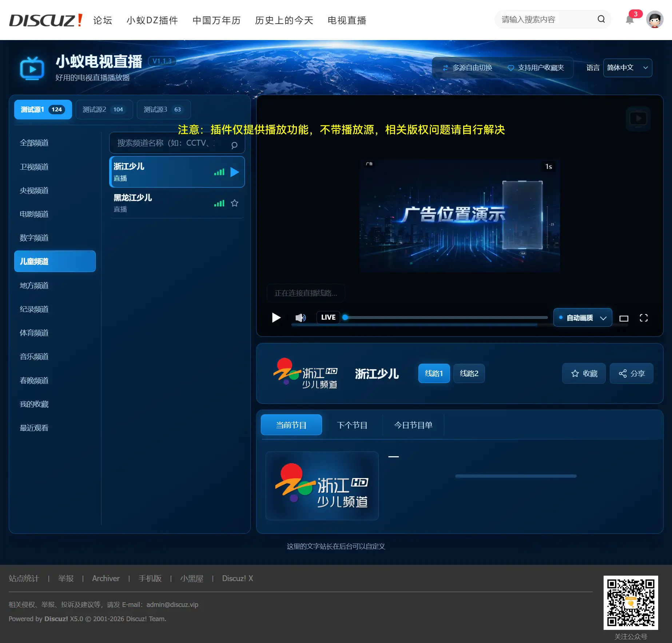Open the notifications bell
The width and height of the screenshot is (672, 643).
click(x=630, y=20)
